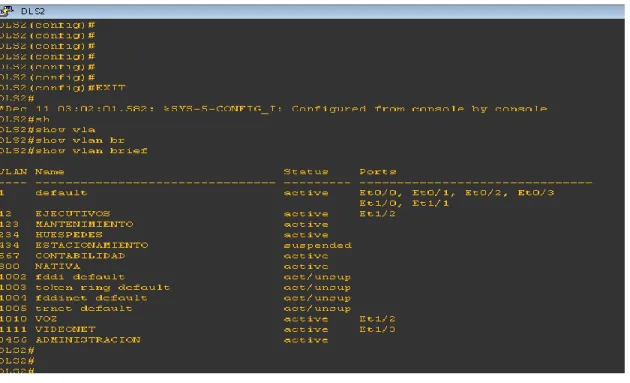The width and height of the screenshot is (630, 383).
Task: Click the HUESPEDES VLAN name
Action: click(x=69, y=234)
